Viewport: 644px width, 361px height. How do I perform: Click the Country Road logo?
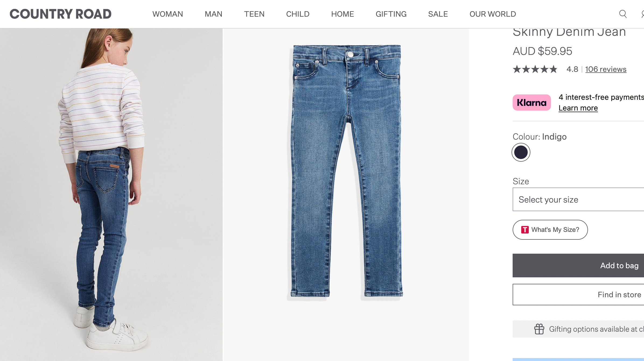(61, 14)
